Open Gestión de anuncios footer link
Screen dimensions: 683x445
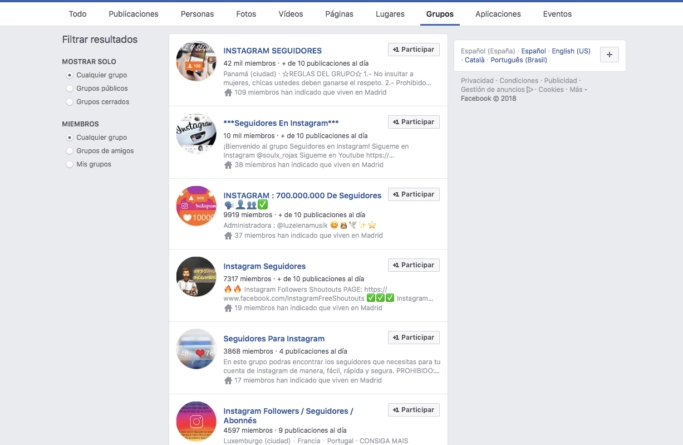pyautogui.click(x=493, y=90)
